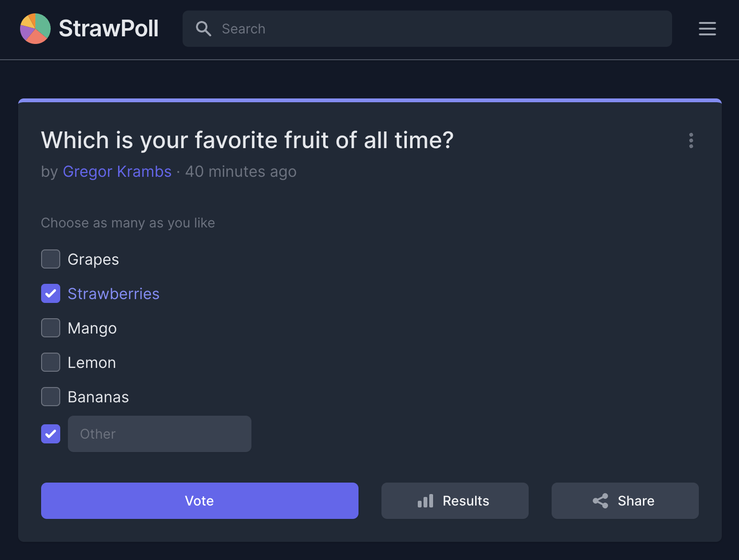This screenshot has height=560, width=739.
Task: Click the Share network icon
Action: tap(600, 501)
